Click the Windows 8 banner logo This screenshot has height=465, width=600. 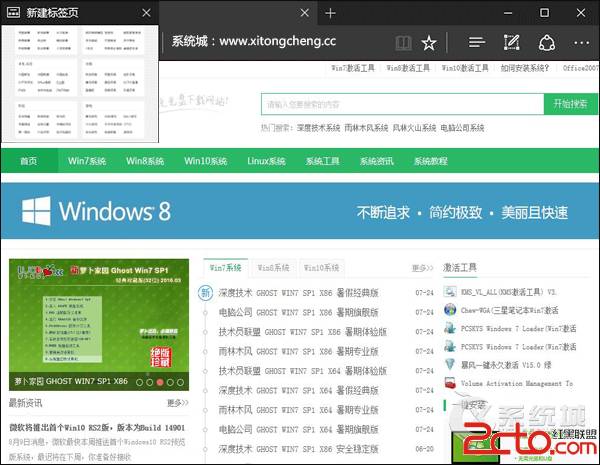[x=96, y=211]
